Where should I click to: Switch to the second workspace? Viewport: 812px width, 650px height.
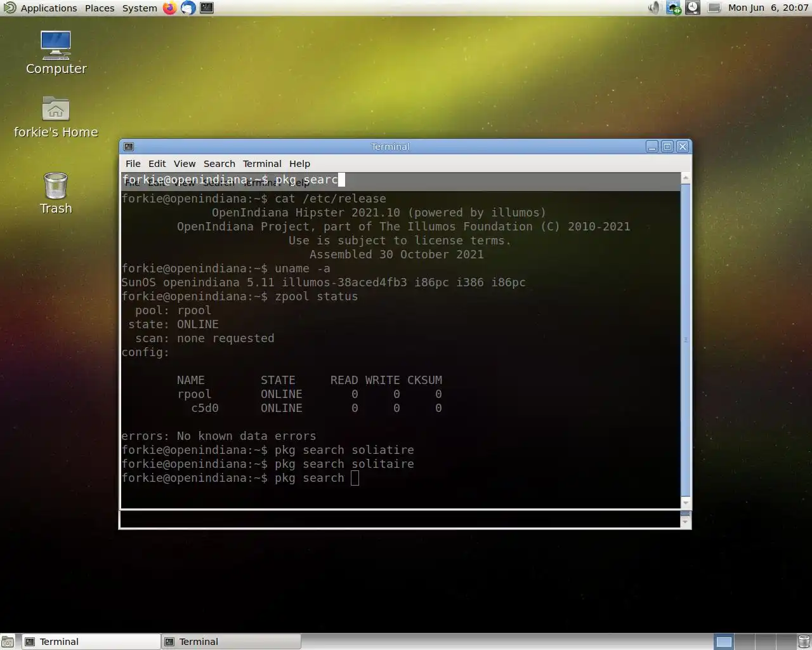[x=744, y=642]
